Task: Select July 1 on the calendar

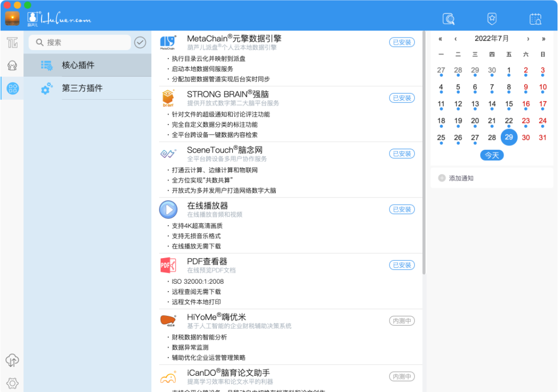Action: [x=509, y=70]
